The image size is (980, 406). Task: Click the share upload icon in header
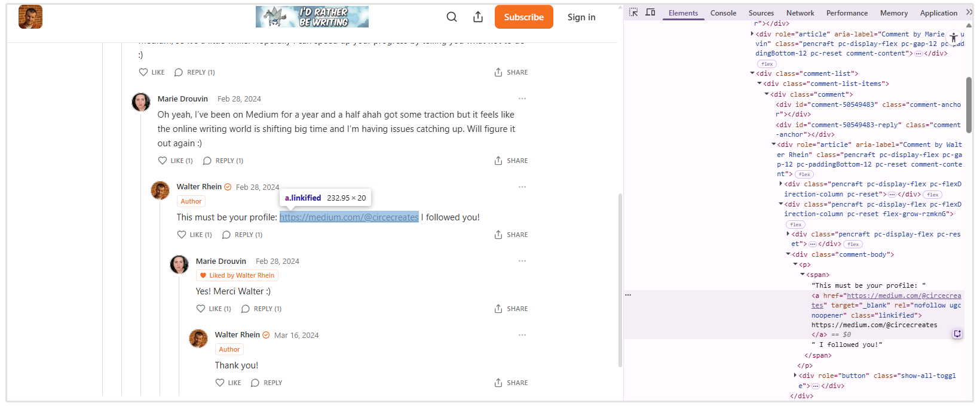478,17
